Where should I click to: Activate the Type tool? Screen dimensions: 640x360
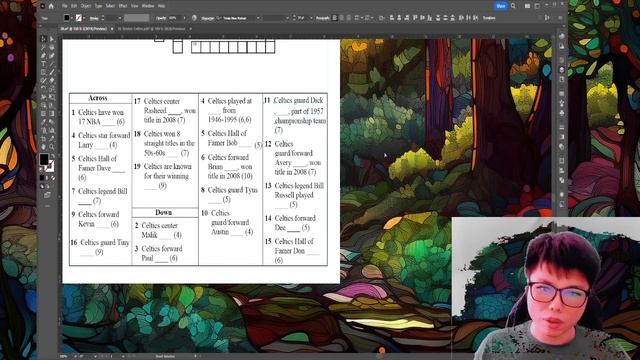pyautogui.click(x=44, y=64)
